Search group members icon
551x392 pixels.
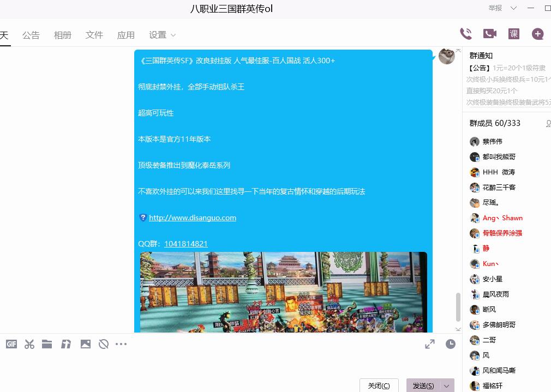tap(548, 123)
